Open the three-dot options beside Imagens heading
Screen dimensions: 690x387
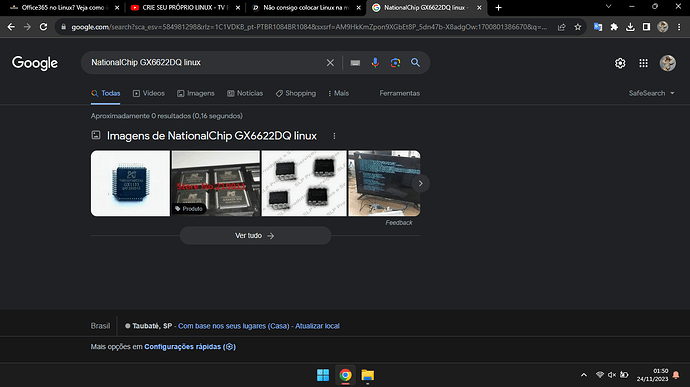pos(334,136)
